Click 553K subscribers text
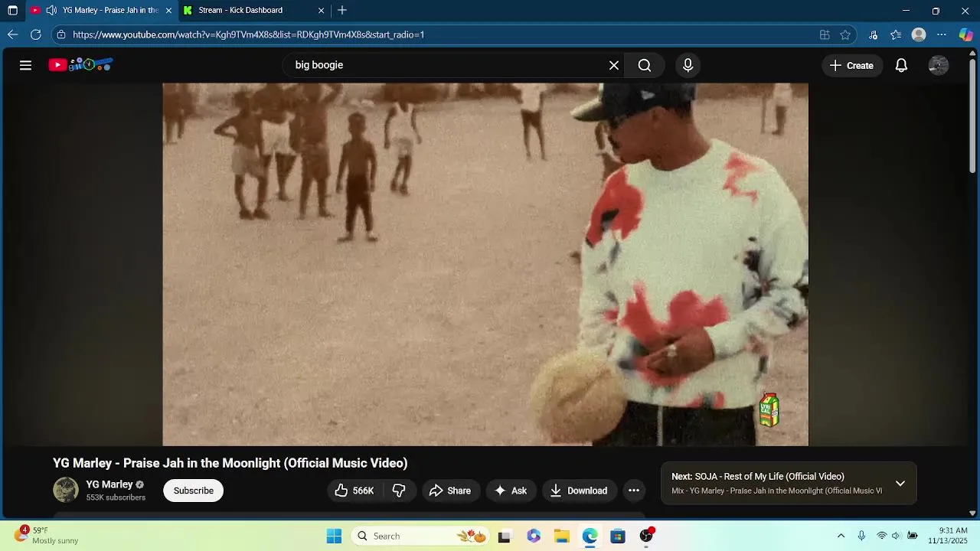 116,497
